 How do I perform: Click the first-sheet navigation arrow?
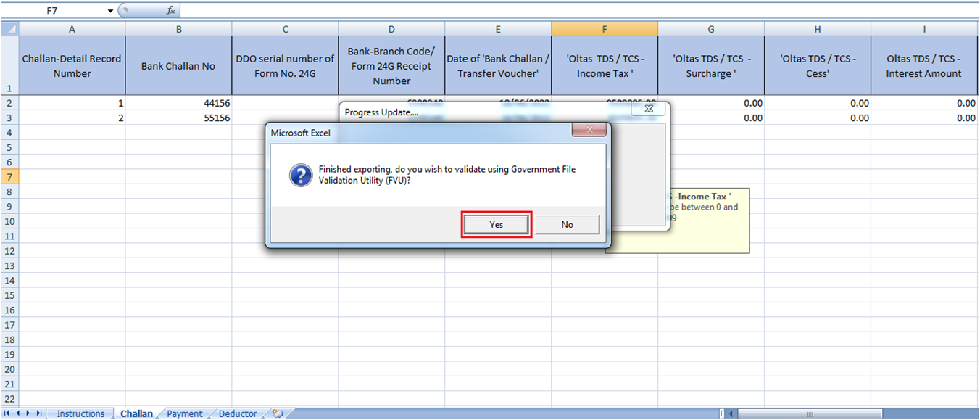coord(7,413)
